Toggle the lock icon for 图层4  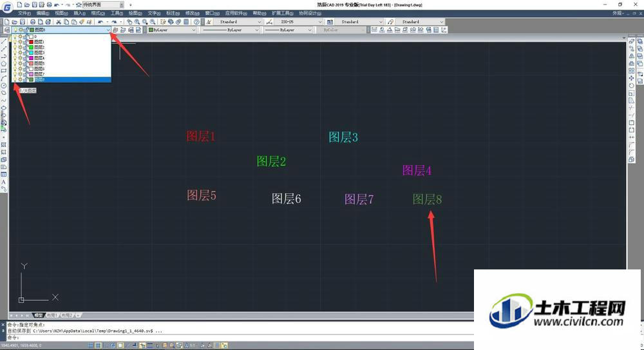pos(25,58)
